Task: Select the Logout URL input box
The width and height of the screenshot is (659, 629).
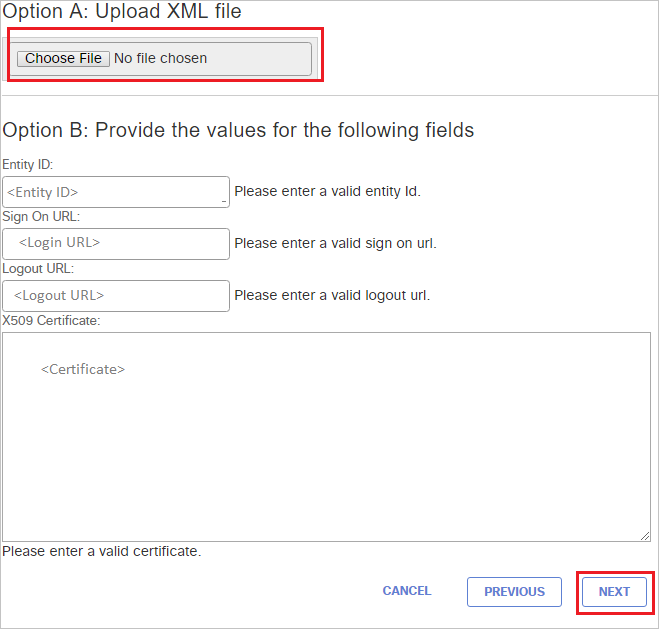Action: tap(116, 296)
